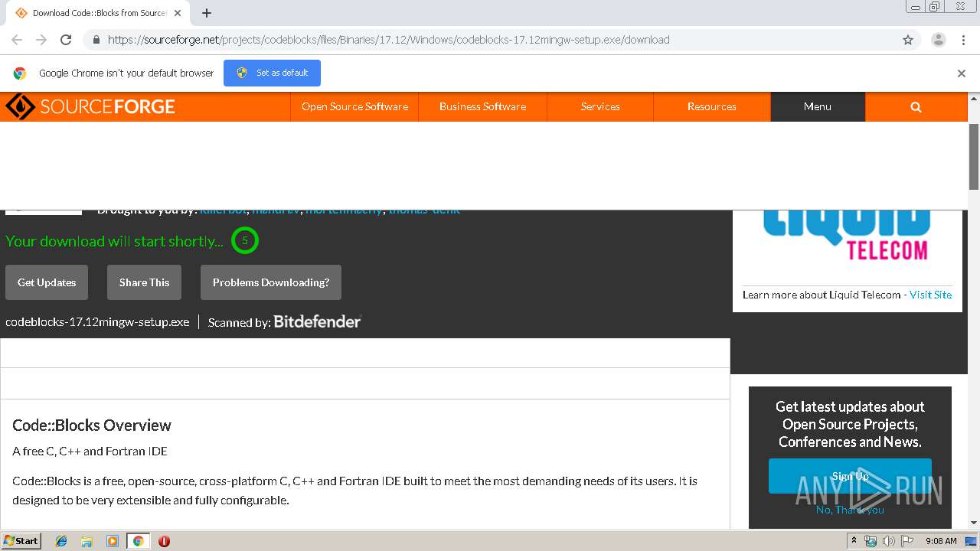Click the volume speaker tray icon
Image resolution: width=980 pixels, height=551 pixels.
889,541
